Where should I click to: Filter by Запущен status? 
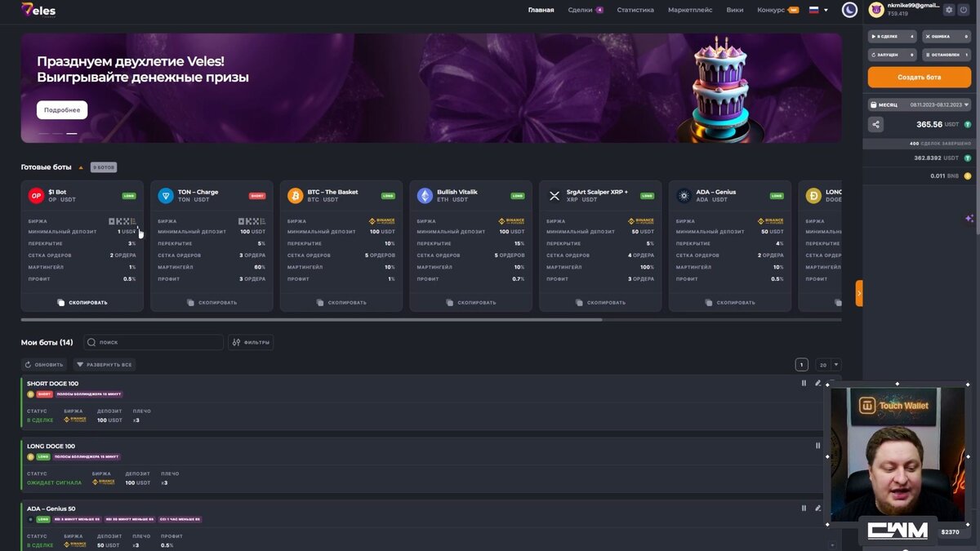pyautogui.click(x=893, y=55)
